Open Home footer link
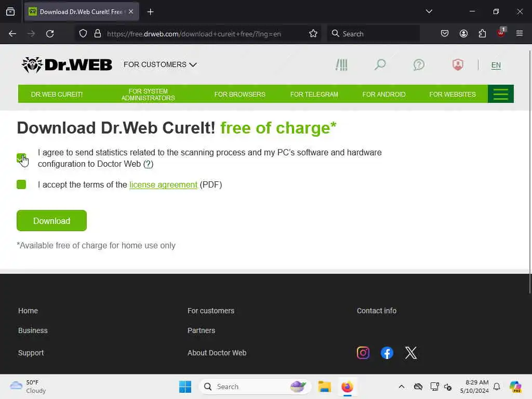The width and height of the screenshot is (532, 399). [28, 311]
